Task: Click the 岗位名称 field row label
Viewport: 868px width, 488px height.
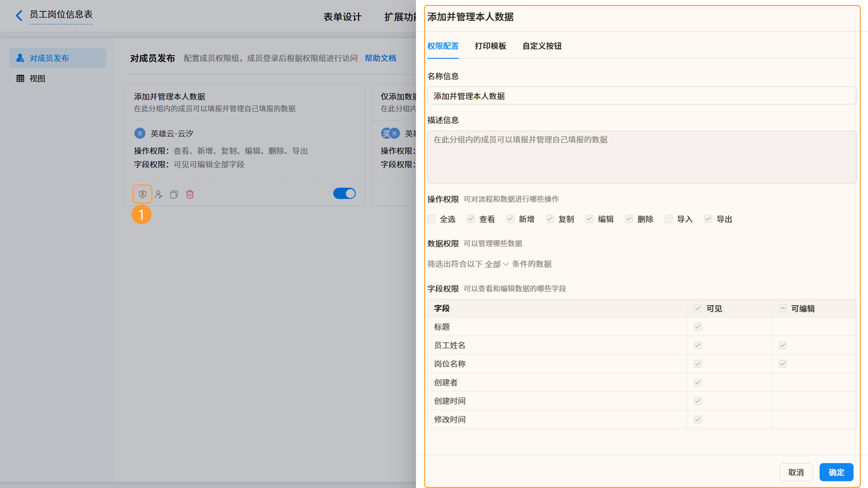Action: (450, 364)
